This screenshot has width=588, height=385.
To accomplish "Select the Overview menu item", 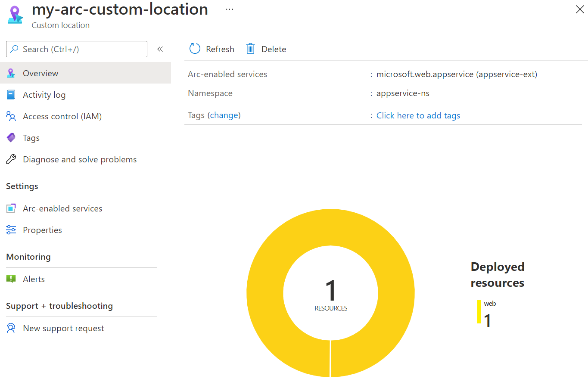I will (40, 73).
